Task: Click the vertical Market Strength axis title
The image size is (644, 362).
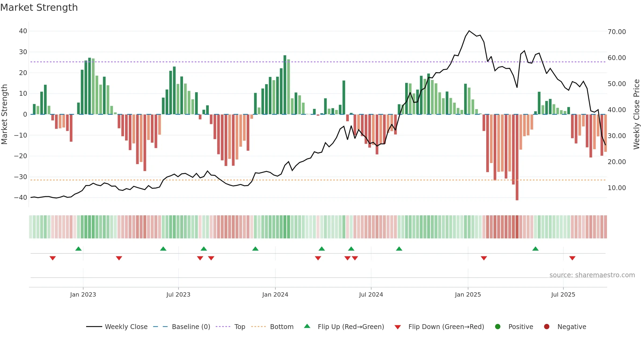Action: pos(4,114)
